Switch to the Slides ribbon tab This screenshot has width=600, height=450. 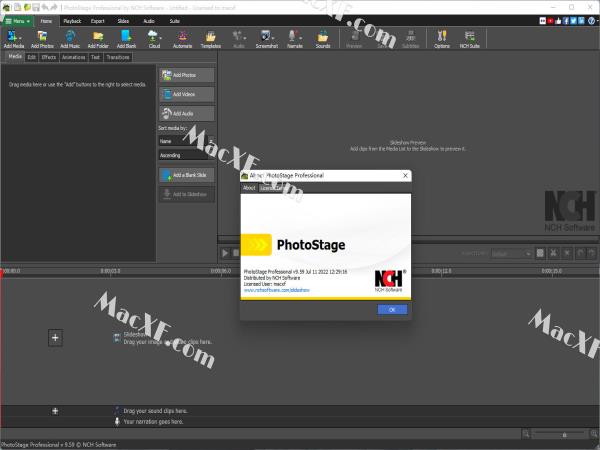click(123, 21)
